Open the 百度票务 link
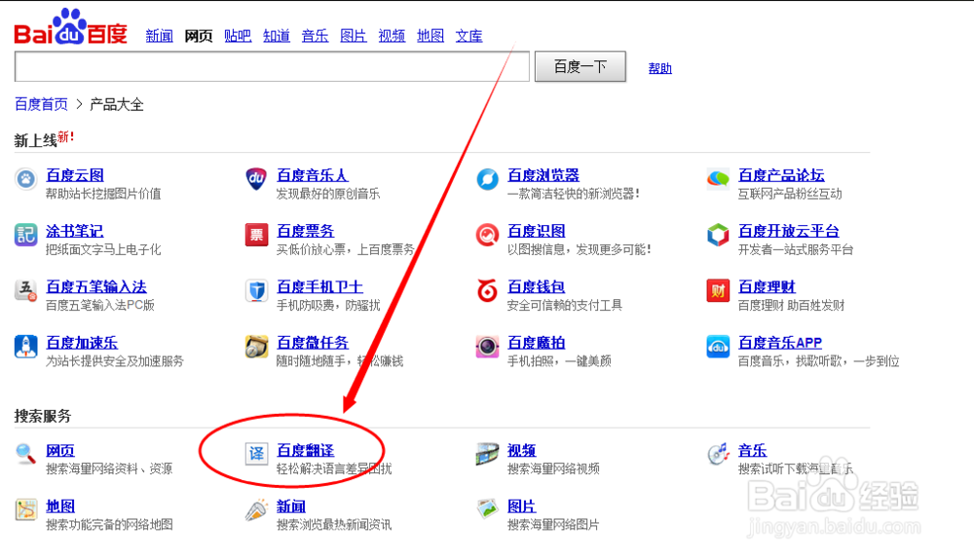Image resolution: width=974 pixels, height=560 pixels. point(306,231)
